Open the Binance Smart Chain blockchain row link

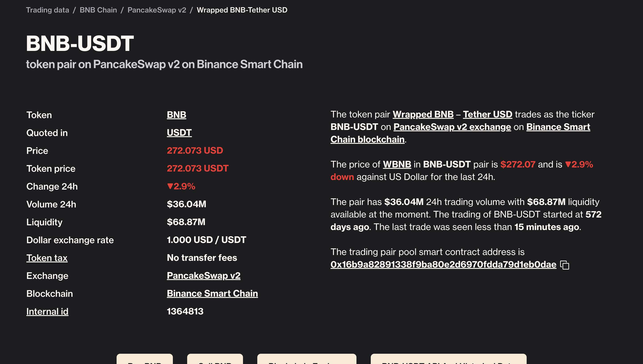coord(212,293)
